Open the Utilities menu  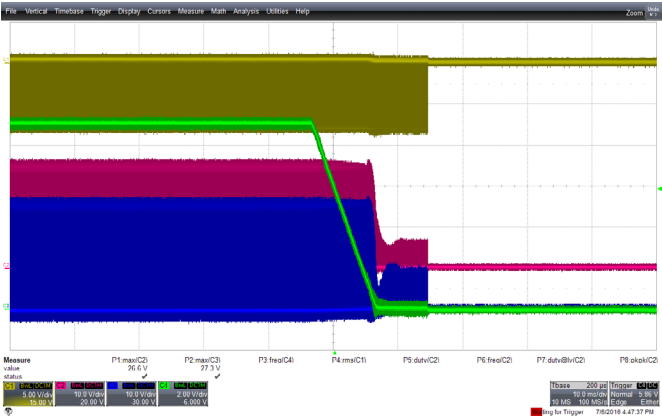pos(277,11)
